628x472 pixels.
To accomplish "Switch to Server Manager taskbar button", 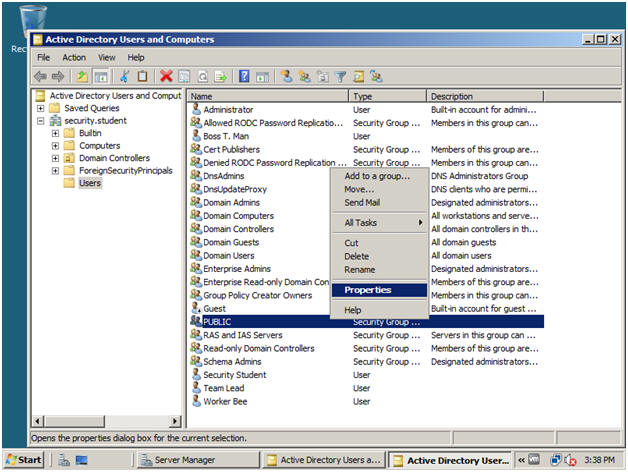I will 198,460.
